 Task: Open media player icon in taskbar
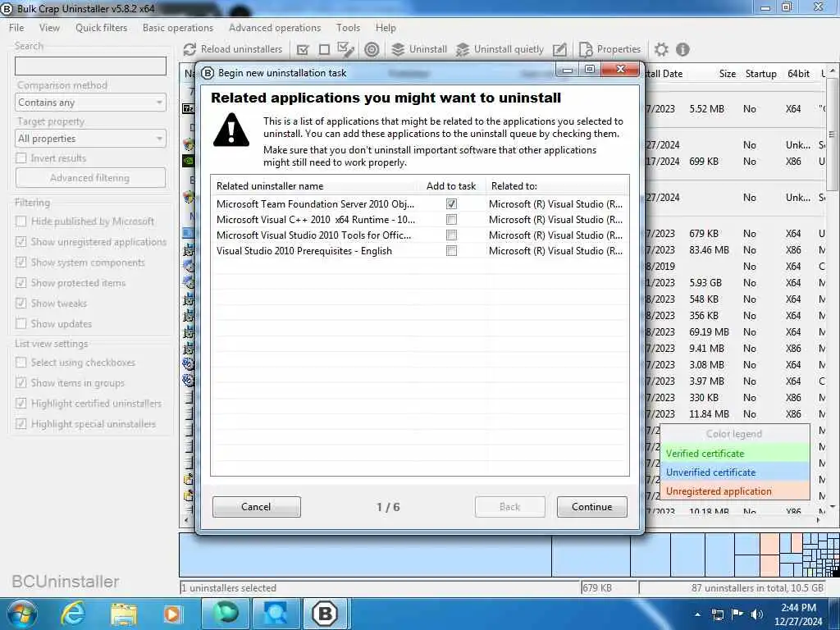tap(172, 614)
